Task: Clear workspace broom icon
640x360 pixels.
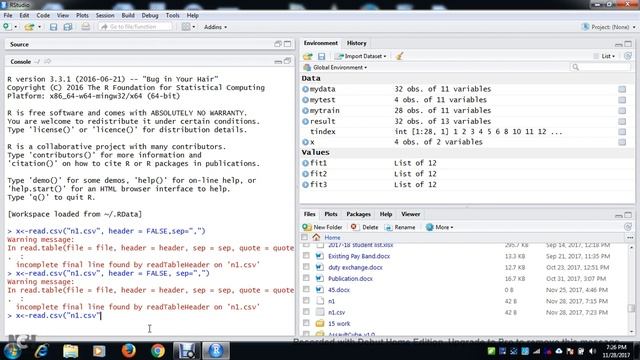Action: (x=400, y=56)
